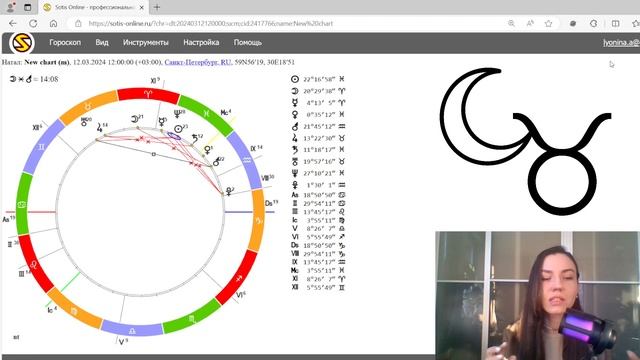Select the Mars position row 21°45'12"
The height and width of the screenshot is (360, 640).
click(x=318, y=127)
